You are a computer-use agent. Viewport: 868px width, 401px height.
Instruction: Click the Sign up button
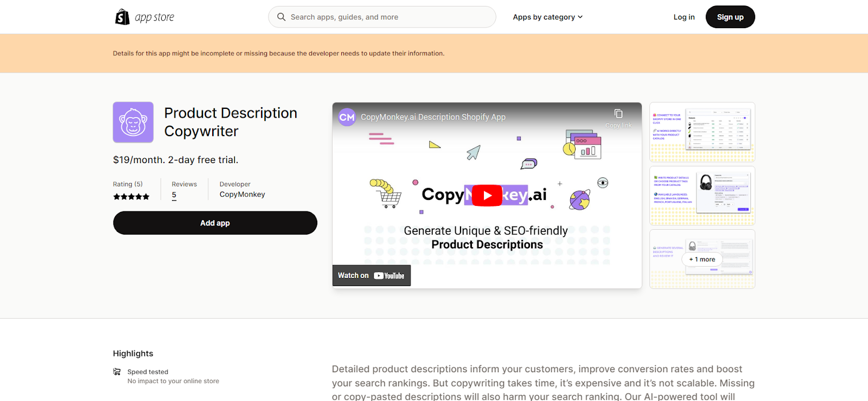click(730, 17)
